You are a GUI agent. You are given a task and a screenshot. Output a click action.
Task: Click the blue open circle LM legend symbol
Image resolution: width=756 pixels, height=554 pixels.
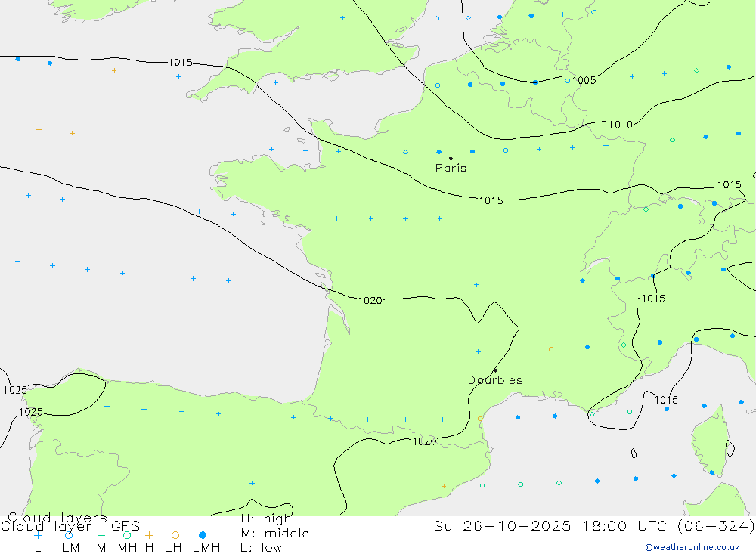tap(69, 535)
